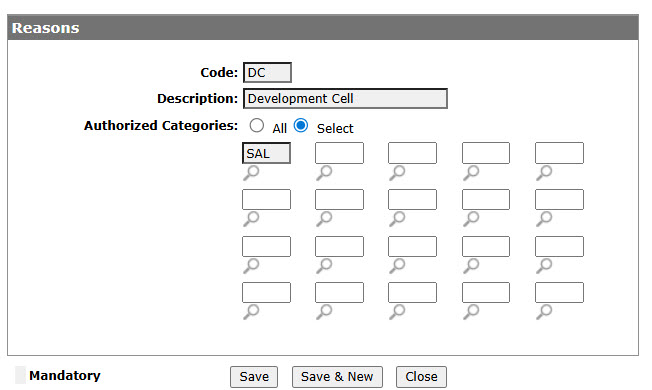Click the Save button

tap(254, 377)
